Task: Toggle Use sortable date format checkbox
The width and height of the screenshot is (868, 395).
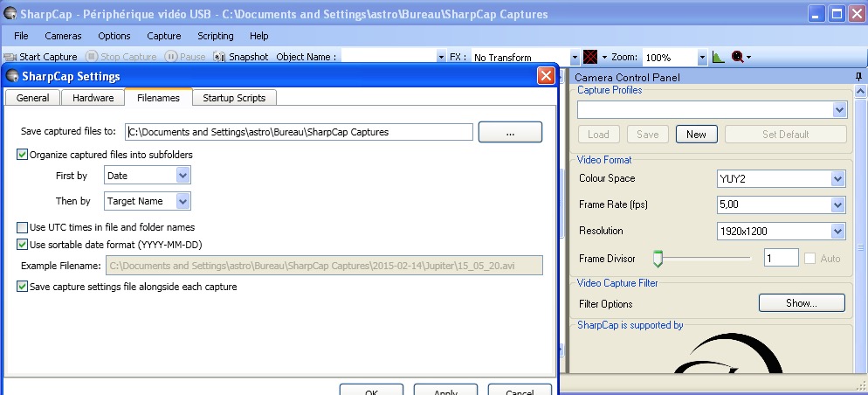Action: coord(22,244)
